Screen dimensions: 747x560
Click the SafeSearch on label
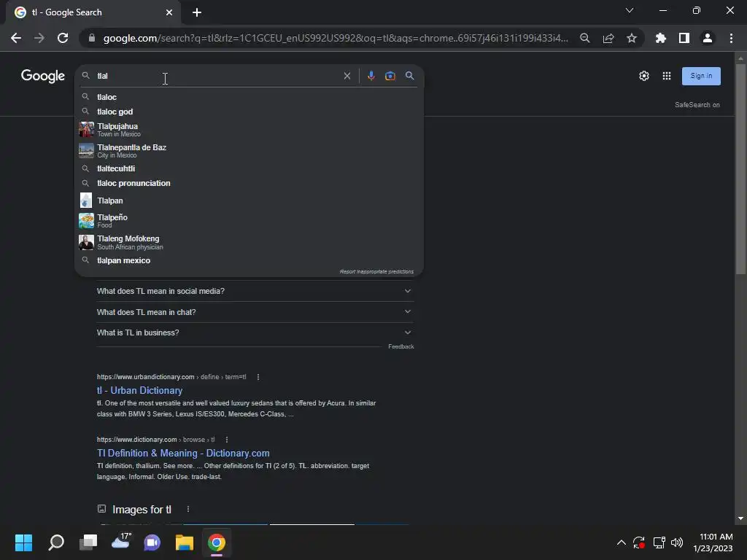click(697, 105)
